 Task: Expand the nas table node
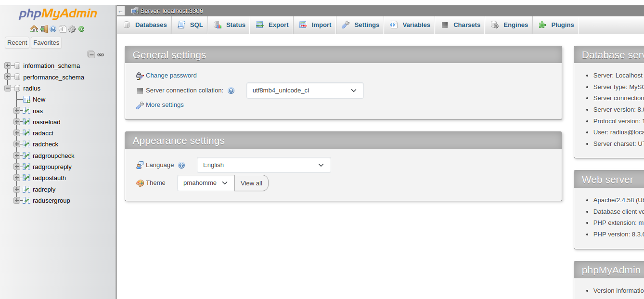click(17, 110)
